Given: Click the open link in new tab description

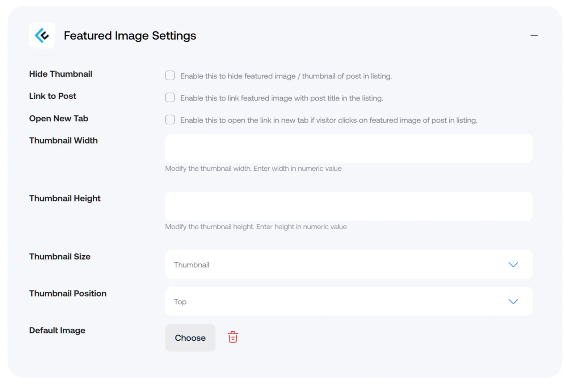Looking at the screenshot, I should click(329, 120).
